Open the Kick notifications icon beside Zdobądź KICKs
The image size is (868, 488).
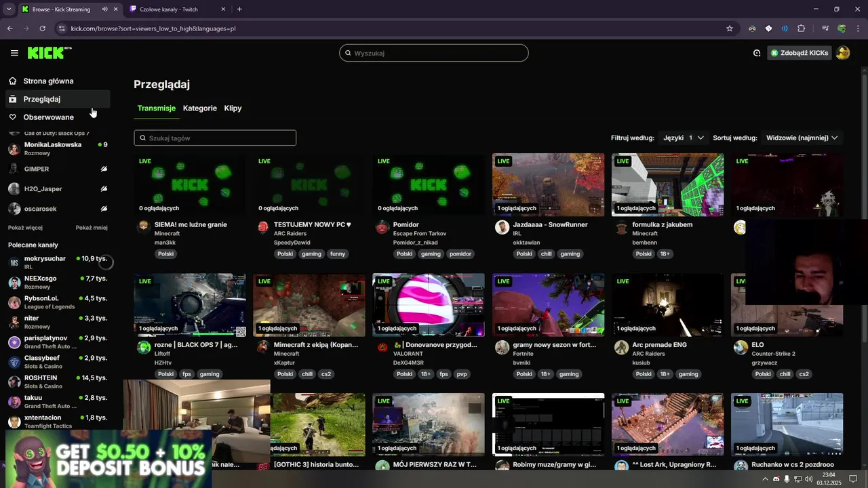[x=757, y=53]
